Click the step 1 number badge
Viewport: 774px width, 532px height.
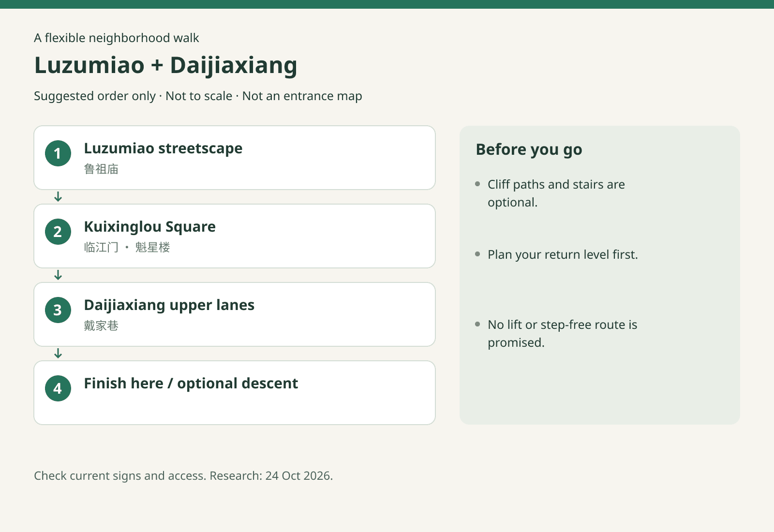click(58, 153)
